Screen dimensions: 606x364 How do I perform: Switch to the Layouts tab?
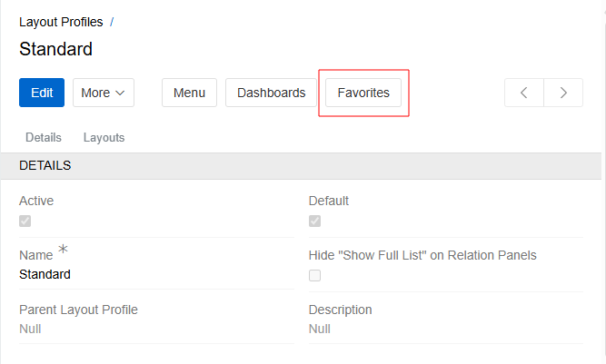click(104, 138)
